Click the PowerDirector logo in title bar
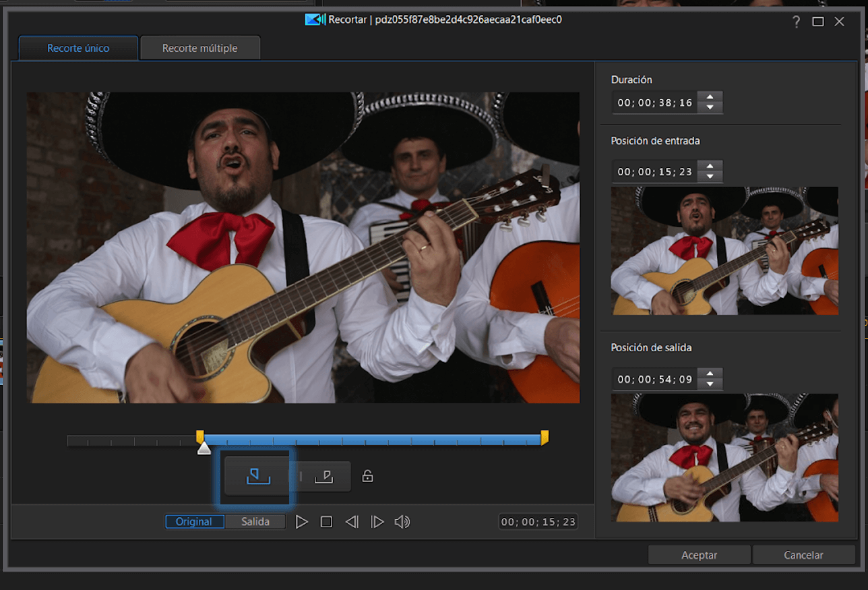868x590 pixels. [315, 20]
